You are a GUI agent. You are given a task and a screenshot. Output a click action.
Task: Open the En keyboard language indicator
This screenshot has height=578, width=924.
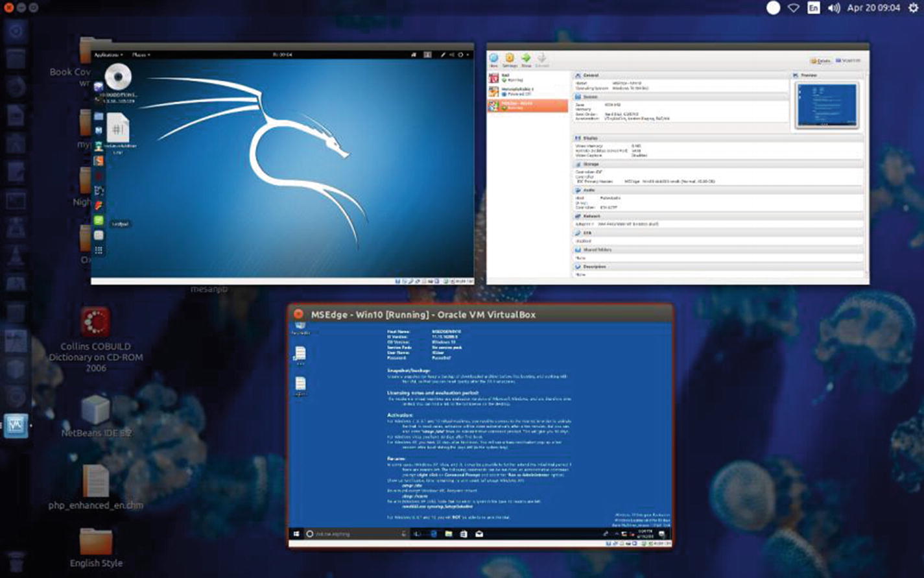(x=813, y=8)
